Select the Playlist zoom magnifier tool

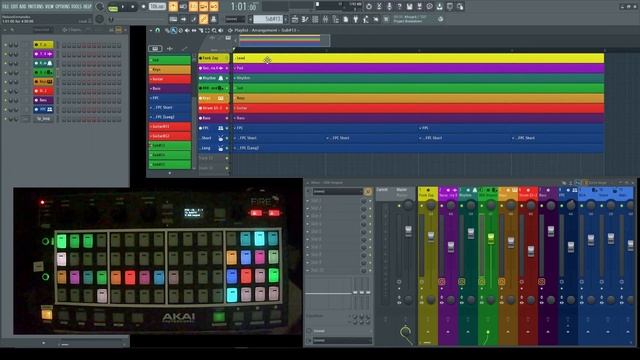214,30
